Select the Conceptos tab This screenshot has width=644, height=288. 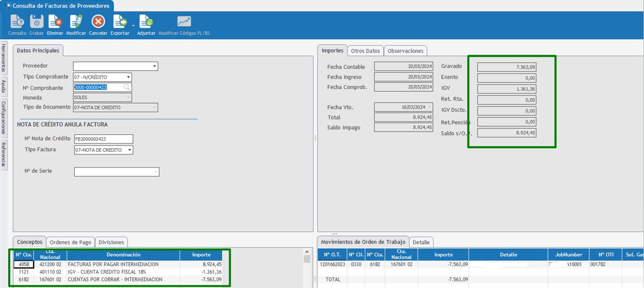[29, 242]
